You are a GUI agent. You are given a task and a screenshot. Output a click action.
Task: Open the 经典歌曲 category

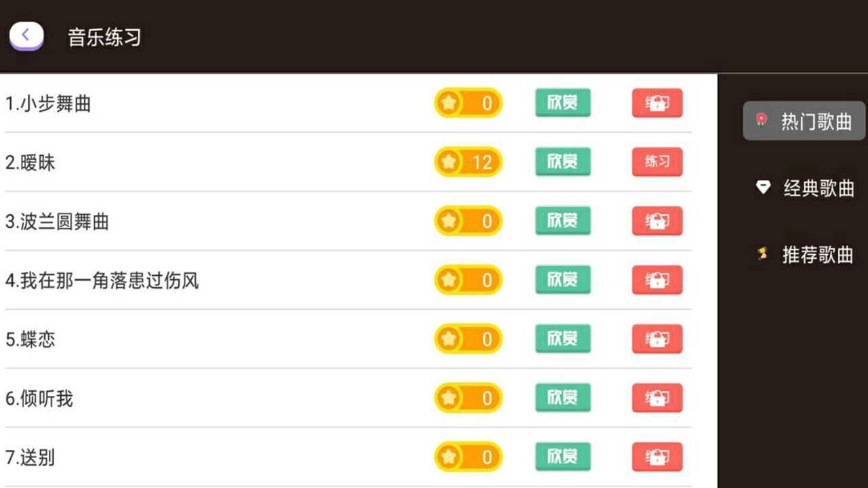pyautogui.click(x=804, y=188)
